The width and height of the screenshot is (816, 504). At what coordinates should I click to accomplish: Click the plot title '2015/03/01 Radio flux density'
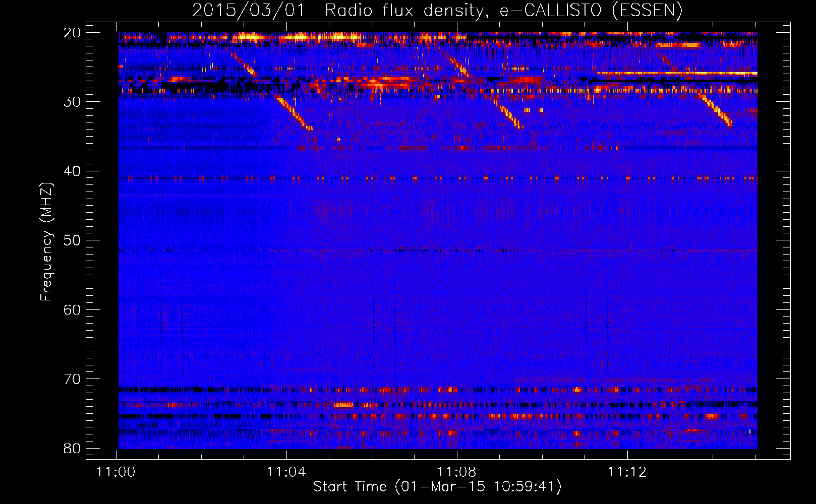click(437, 11)
